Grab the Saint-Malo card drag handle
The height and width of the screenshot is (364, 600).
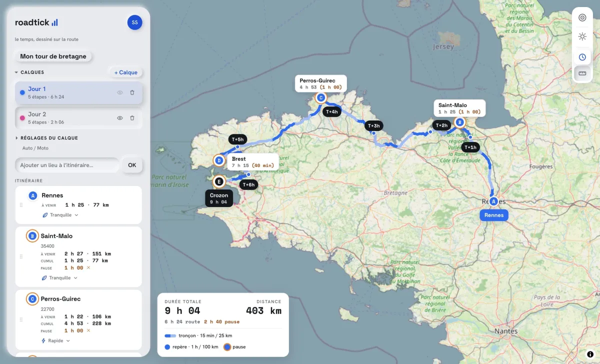[21, 256]
